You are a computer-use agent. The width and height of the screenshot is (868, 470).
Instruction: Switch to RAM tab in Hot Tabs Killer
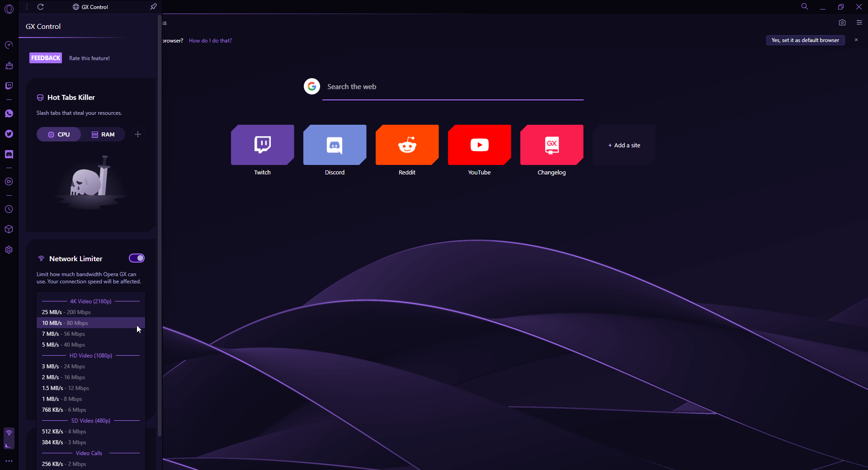[103, 135]
